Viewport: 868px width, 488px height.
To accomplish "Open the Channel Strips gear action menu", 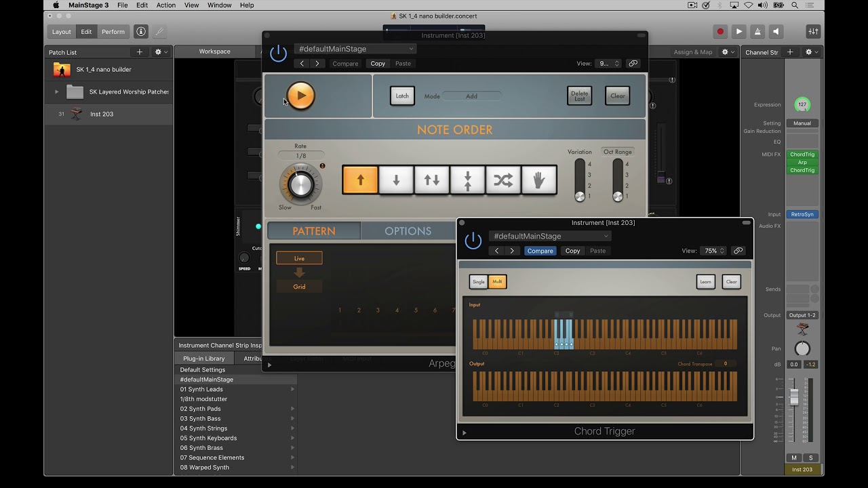I will pyautogui.click(x=811, y=52).
